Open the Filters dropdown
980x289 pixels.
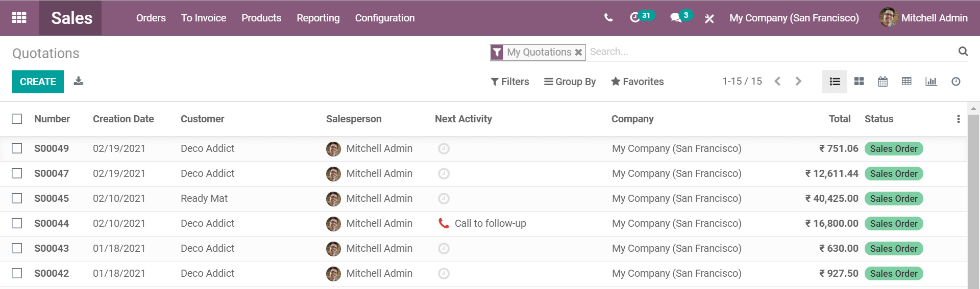point(509,82)
